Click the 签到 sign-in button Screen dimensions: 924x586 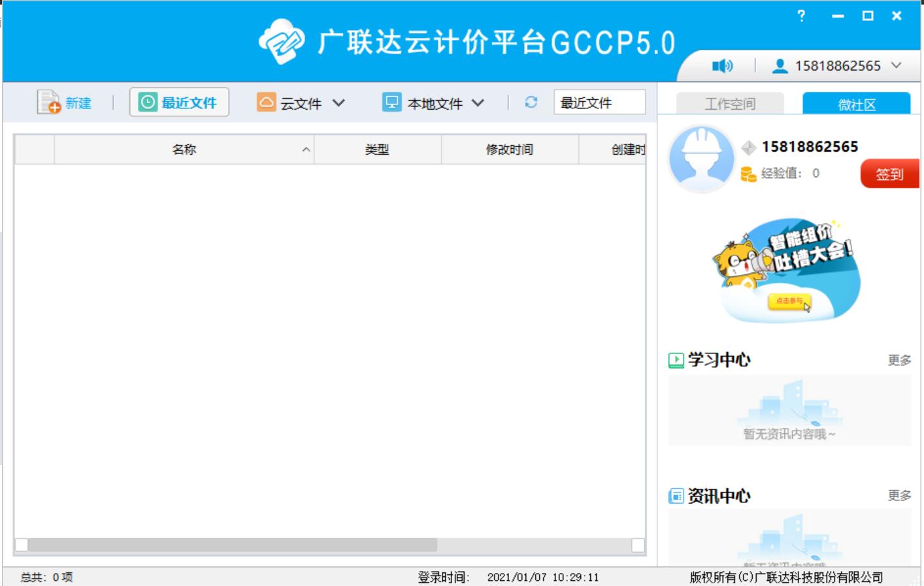pyautogui.click(x=890, y=174)
